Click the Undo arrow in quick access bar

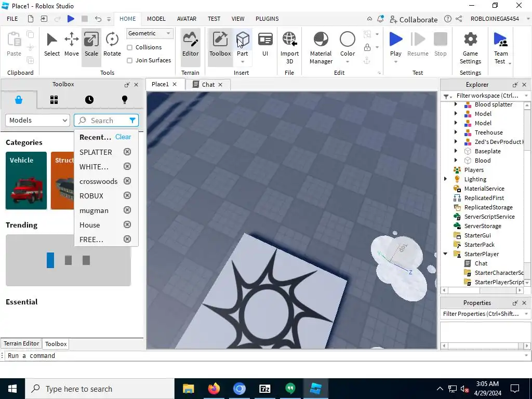(x=98, y=19)
